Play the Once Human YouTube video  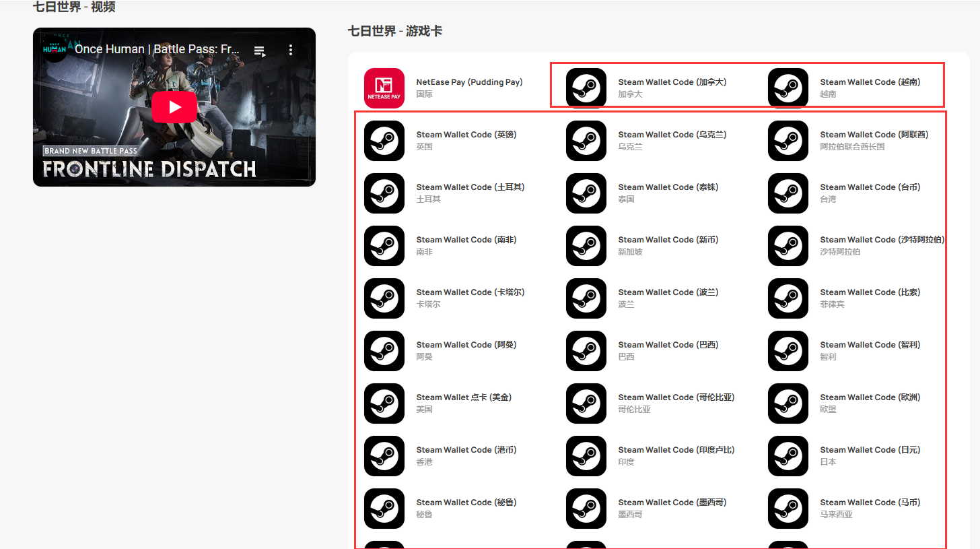pyautogui.click(x=174, y=106)
